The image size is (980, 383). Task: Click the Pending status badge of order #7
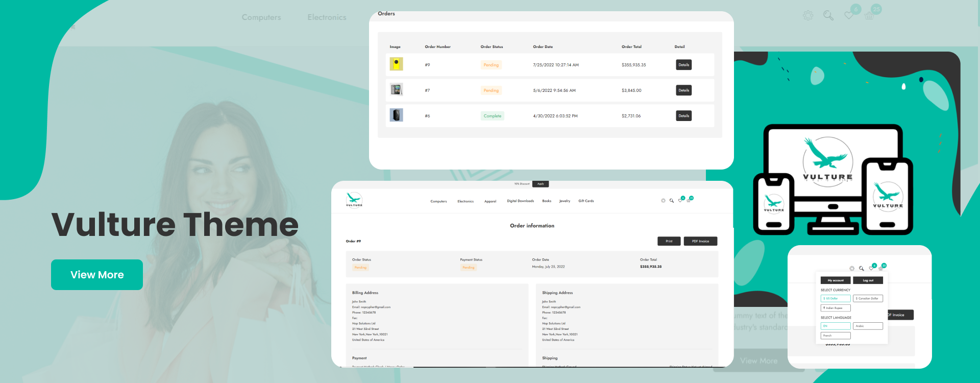coord(491,90)
